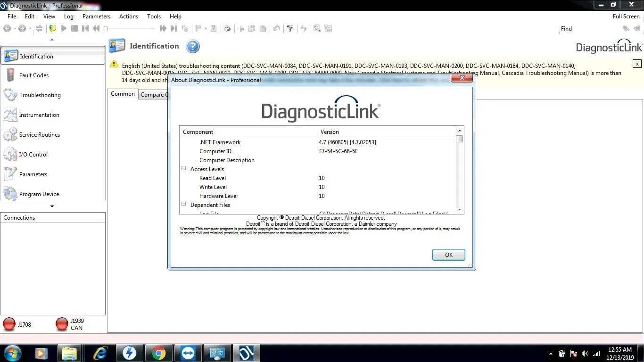Switch to the Common tab
The height and width of the screenshot is (362, 644).
pyautogui.click(x=123, y=94)
